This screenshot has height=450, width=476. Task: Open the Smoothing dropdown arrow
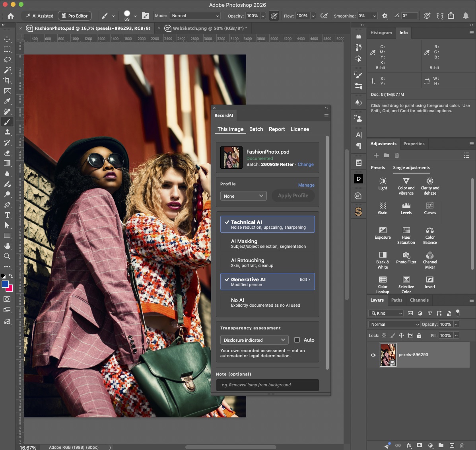pos(375,16)
